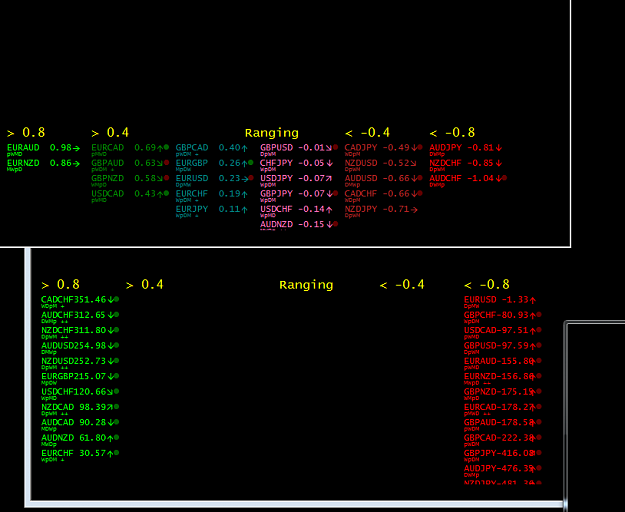Screen dimensions: 625x512
Task: Click the green dot beside CADCHF351.46
Action: click(117, 299)
